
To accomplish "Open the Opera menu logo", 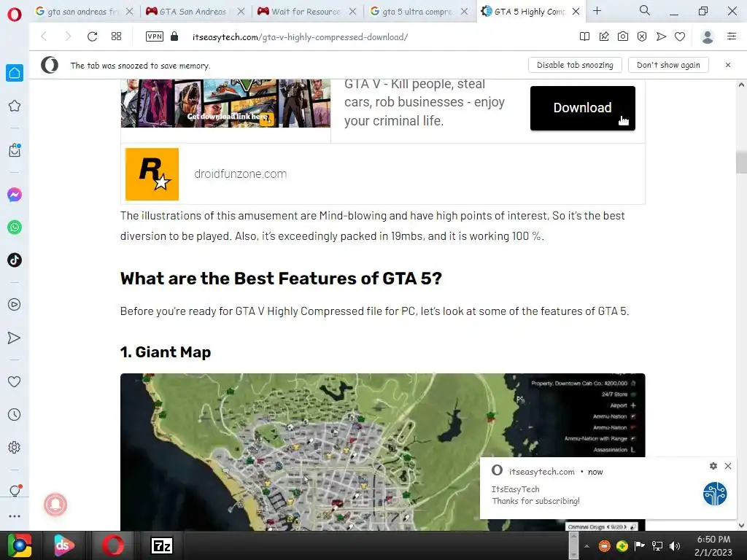I will tap(15, 14).
